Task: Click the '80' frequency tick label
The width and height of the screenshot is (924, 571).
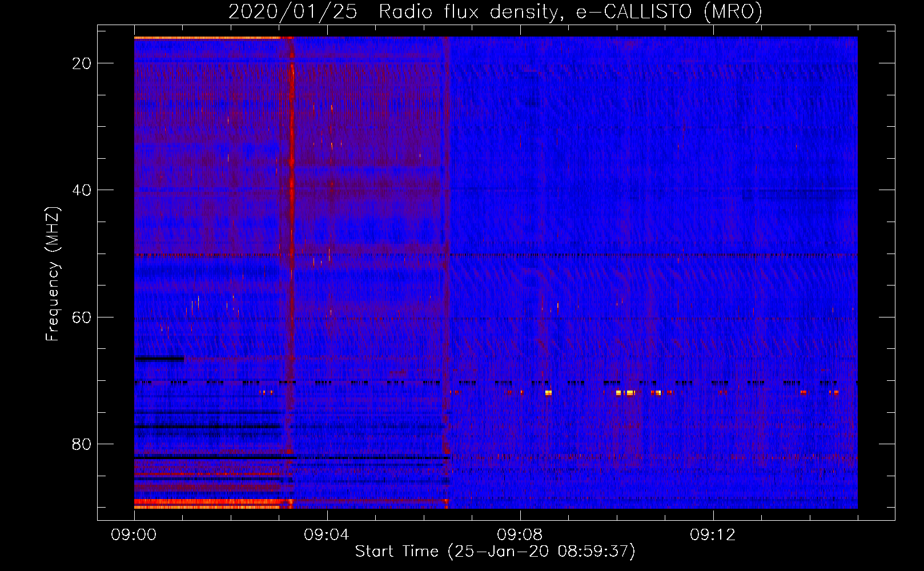Action: tap(82, 444)
